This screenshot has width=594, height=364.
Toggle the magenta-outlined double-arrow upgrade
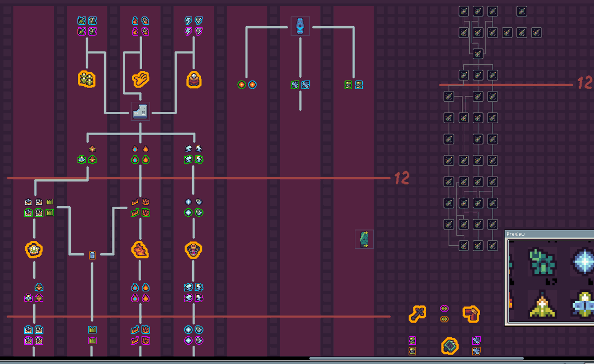click(x=444, y=308)
